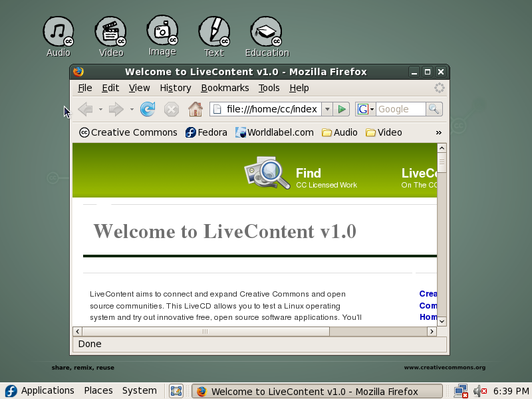Click the 'Welcome to LiveContent v1.0' heading

pos(225,231)
